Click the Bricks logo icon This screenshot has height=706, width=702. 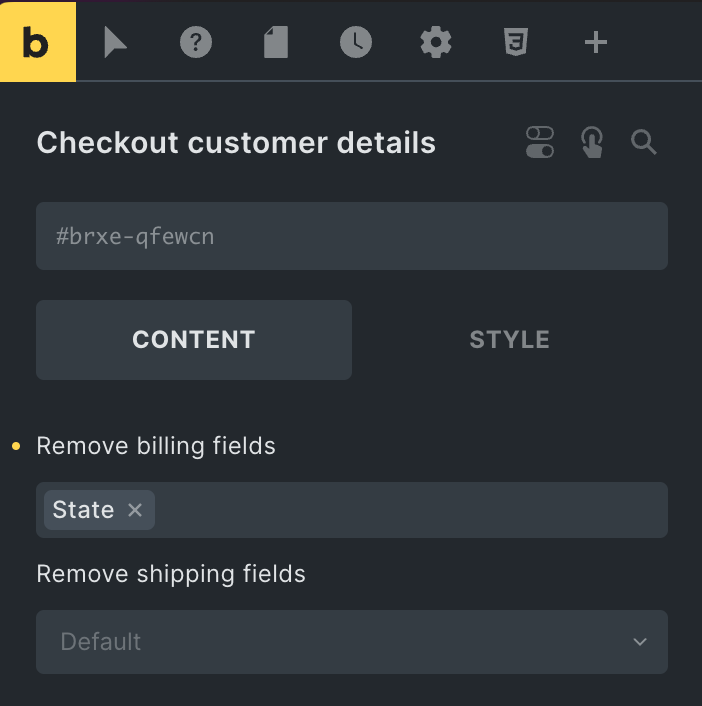pos(37,42)
